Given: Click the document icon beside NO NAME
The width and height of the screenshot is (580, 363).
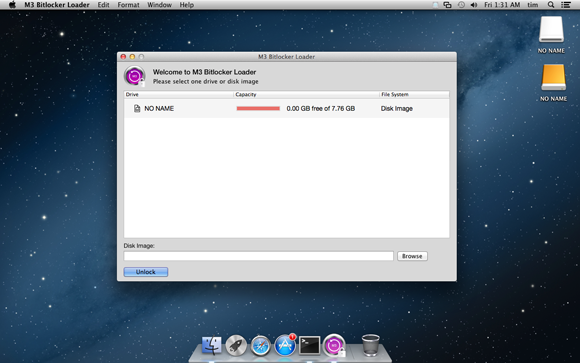Looking at the screenshot, I should [x=137, y=108].
